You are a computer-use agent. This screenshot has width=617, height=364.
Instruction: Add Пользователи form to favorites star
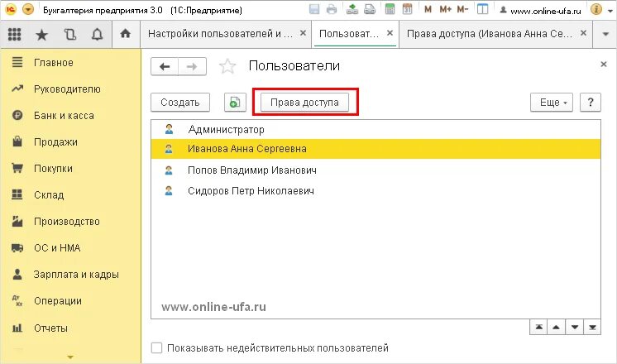[x=227, y=66]
